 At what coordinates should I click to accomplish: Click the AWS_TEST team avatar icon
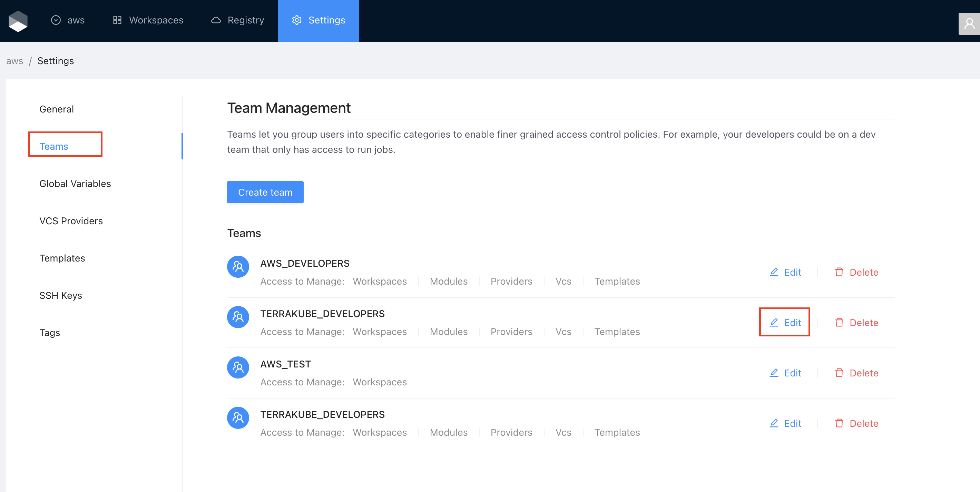click(x=238, y=367)
